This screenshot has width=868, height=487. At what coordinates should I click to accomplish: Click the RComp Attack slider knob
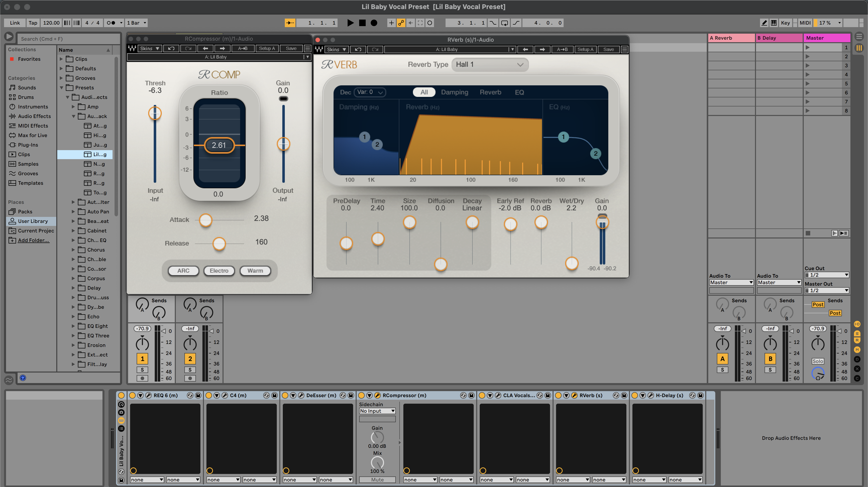[x=205, y=220]
